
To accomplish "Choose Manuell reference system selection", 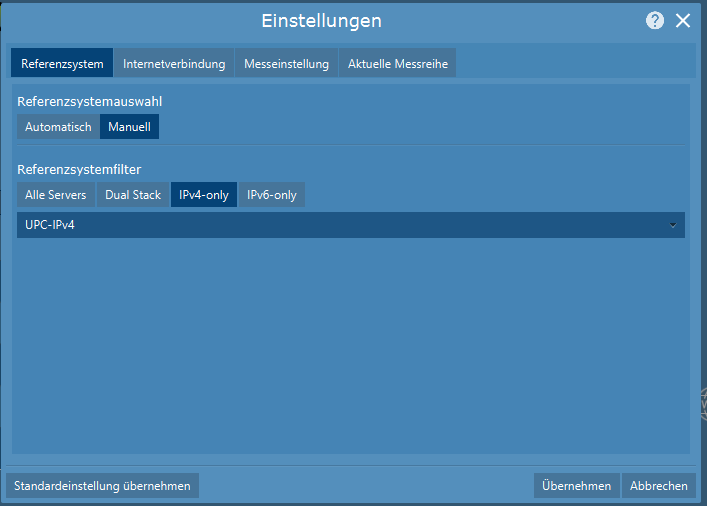I will (x=129, y=127).
